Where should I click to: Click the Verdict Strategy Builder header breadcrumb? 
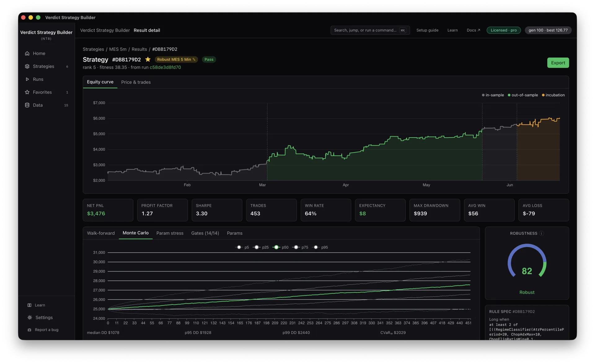(105, 30)
